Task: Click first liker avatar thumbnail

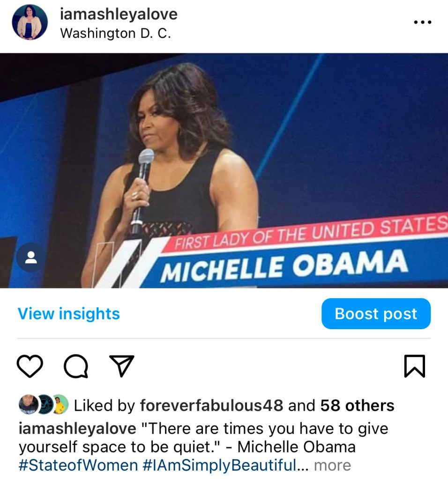Action: [28, 405]
